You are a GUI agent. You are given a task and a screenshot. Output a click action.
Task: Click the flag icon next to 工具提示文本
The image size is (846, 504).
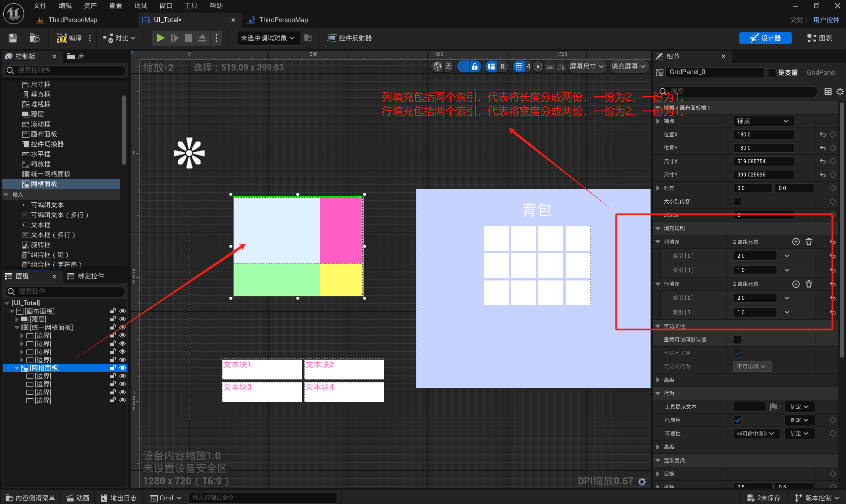[774, 407]
